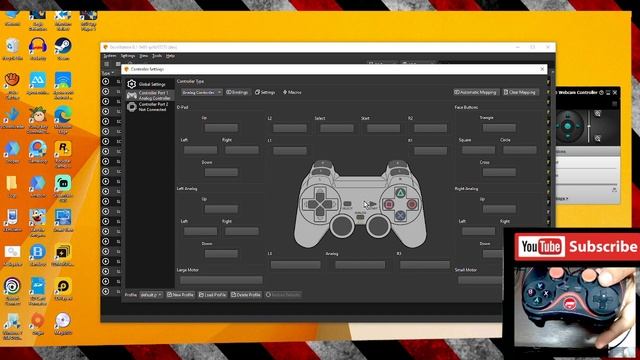Click the Restore Defaults button

click(283, 295)
